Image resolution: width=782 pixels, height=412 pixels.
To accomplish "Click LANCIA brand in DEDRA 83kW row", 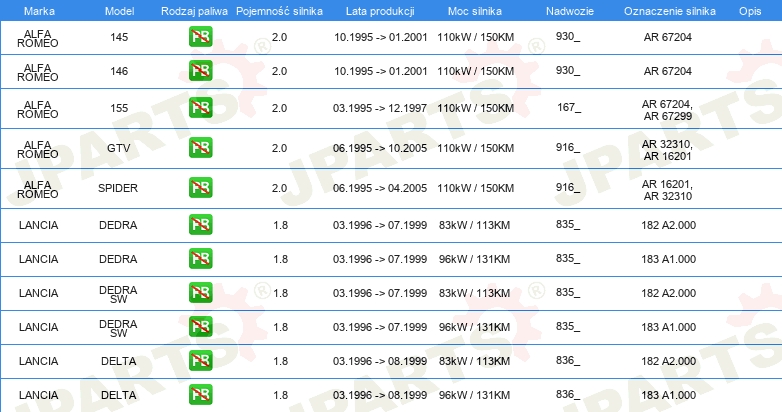I will (38, 225).
